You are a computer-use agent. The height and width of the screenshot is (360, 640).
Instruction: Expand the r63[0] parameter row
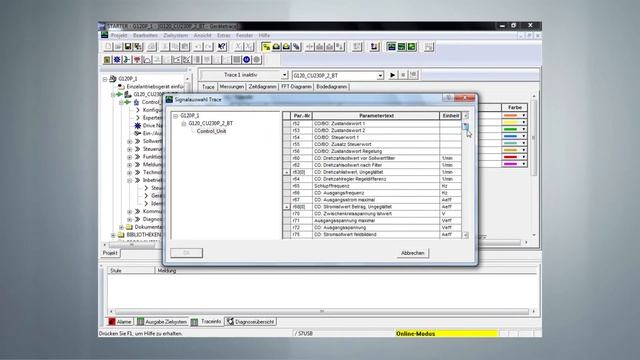click(287, 172)
